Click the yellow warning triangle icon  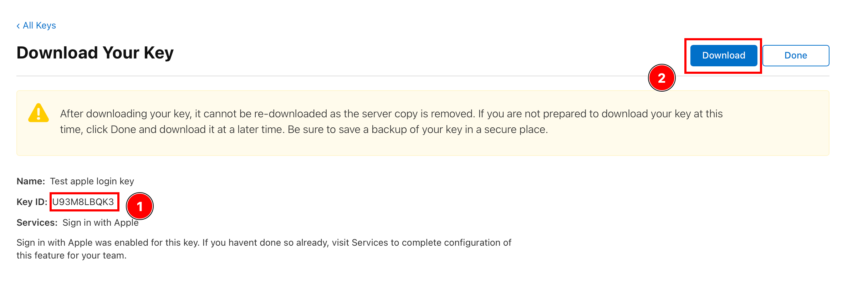[x=38, y=114]
